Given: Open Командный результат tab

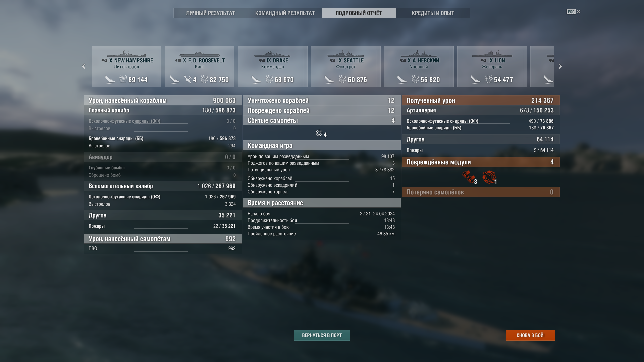Looking at the screenshot, I should click(x=285, y=13).
